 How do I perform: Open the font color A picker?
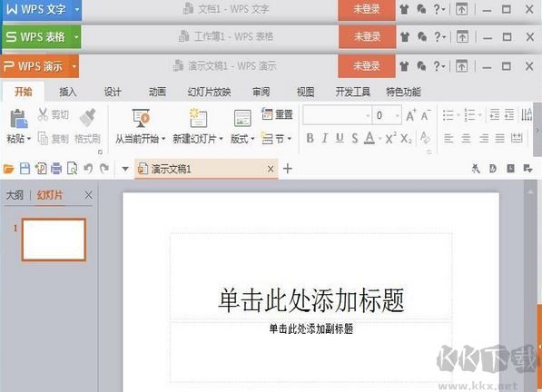pyautogui.click(x=370, y=138)
